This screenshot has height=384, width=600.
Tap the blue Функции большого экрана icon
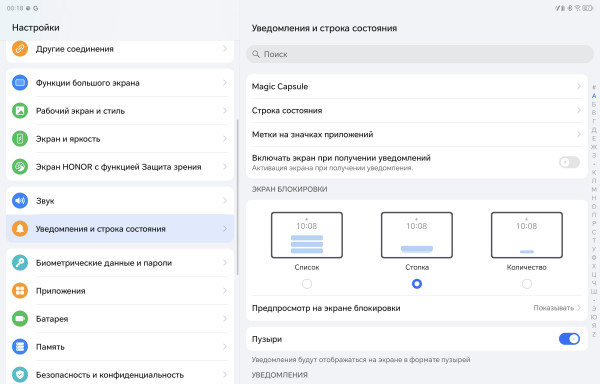tap(20, 83)
